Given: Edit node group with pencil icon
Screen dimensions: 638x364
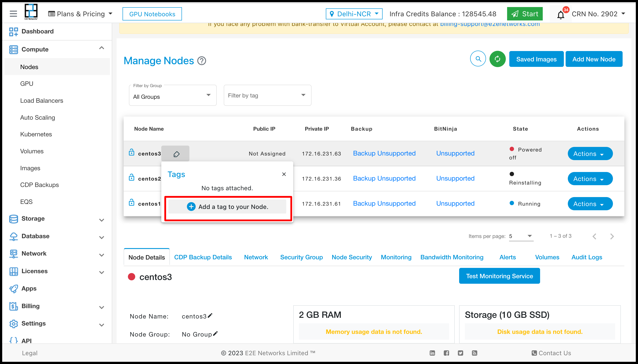Looking at the screenshot, I should coord(215,334).
